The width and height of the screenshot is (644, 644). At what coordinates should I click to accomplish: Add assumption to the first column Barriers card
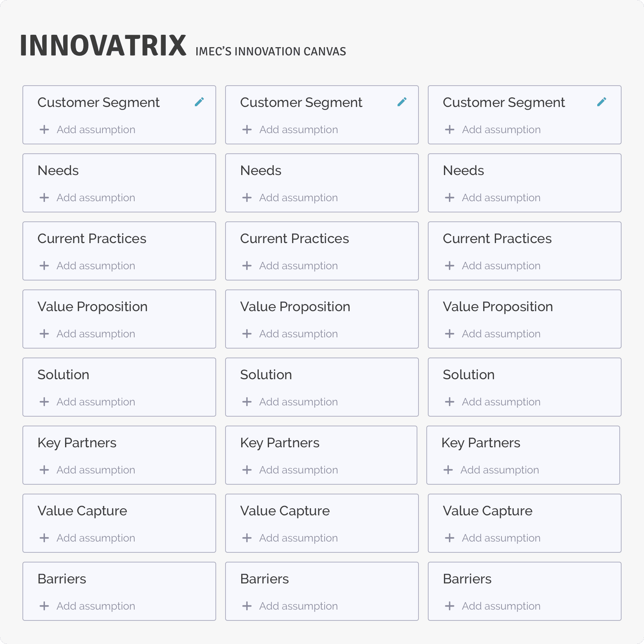coord(95,606)
